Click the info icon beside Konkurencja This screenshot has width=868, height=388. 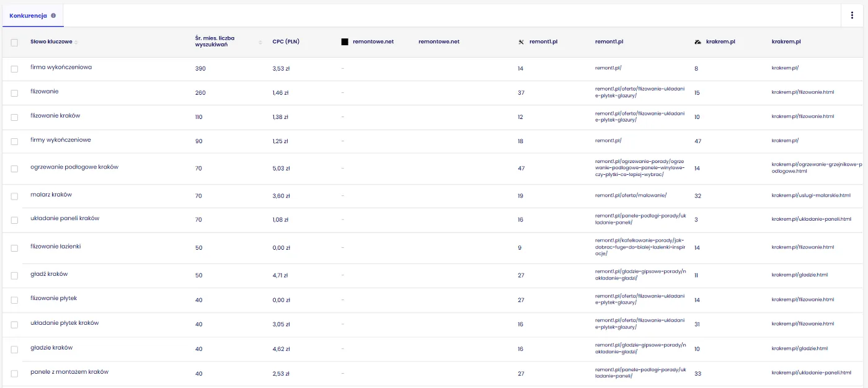tap(53, 15)
